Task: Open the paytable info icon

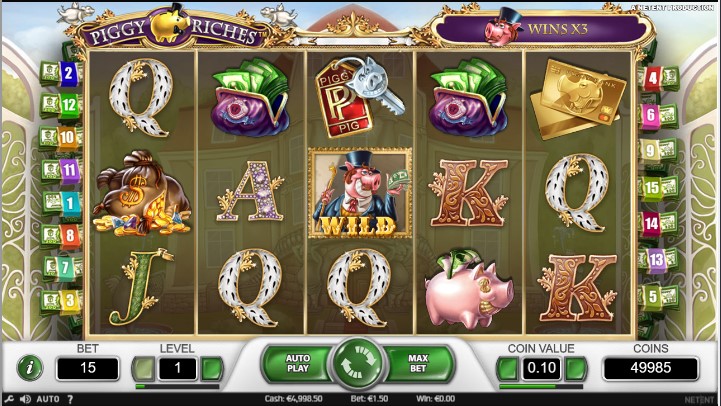Action: [x=30, y=367]
